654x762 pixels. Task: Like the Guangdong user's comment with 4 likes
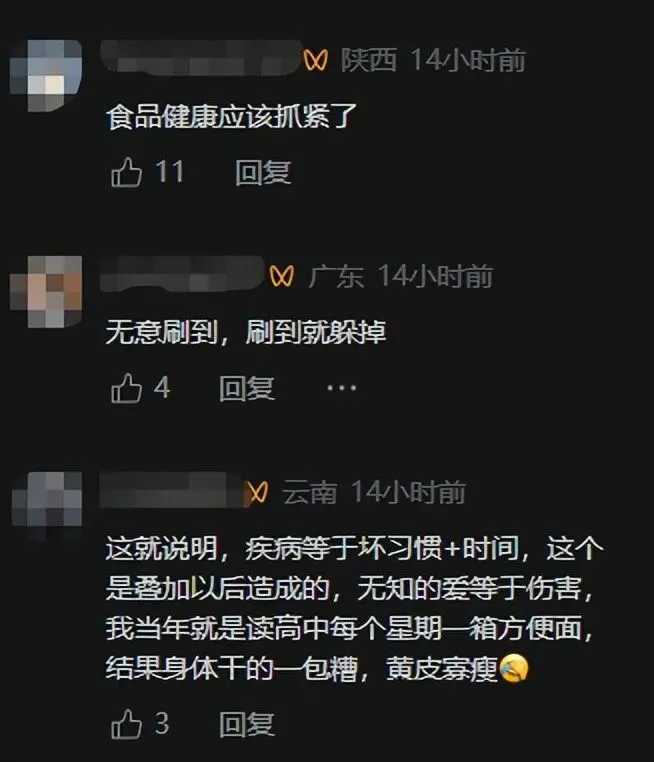tap(126, 388)
